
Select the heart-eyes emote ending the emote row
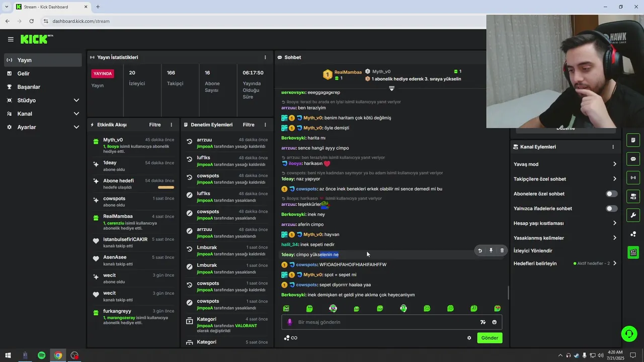[x=498, y=308]
